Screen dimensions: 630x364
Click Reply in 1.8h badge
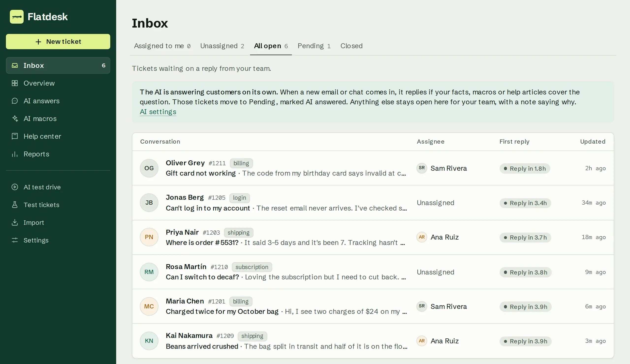click(x=525, y=169)
